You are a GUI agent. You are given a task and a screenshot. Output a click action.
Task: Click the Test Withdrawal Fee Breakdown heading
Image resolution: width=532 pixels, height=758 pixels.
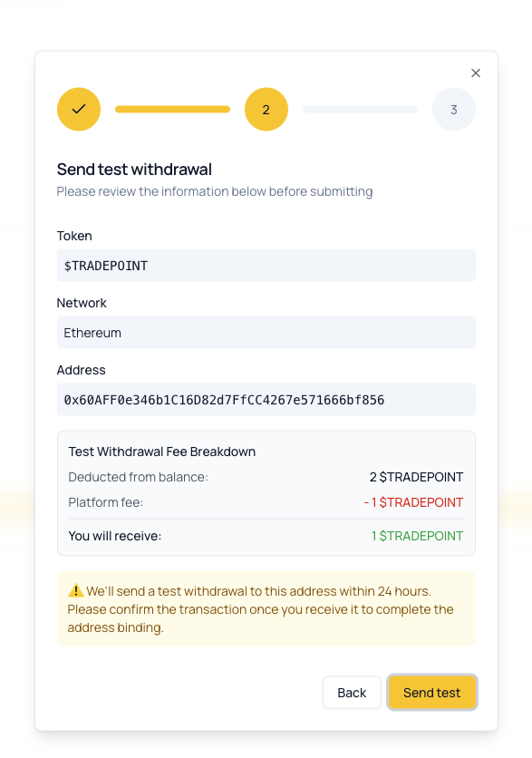163,451
